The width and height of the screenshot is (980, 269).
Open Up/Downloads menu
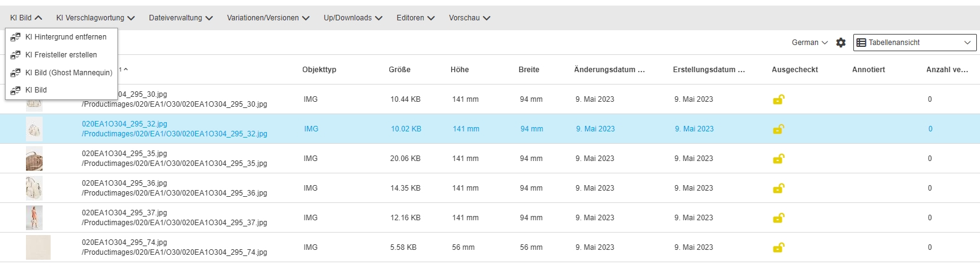[x=353, y=18]
